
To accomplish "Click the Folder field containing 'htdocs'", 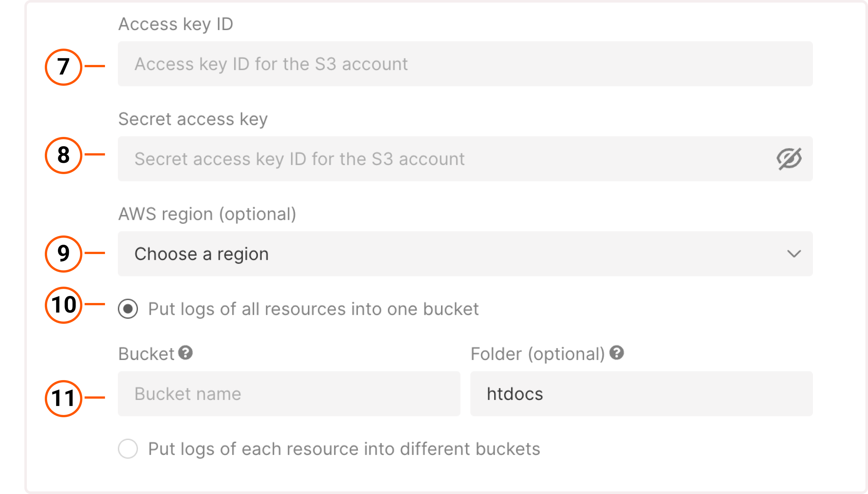I will 641,394.
